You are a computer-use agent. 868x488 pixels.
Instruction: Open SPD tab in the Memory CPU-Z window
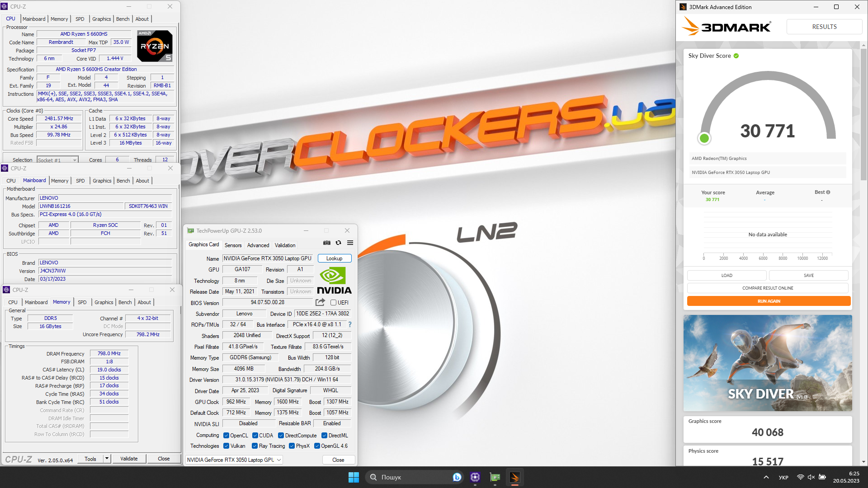tap(82, 302)
